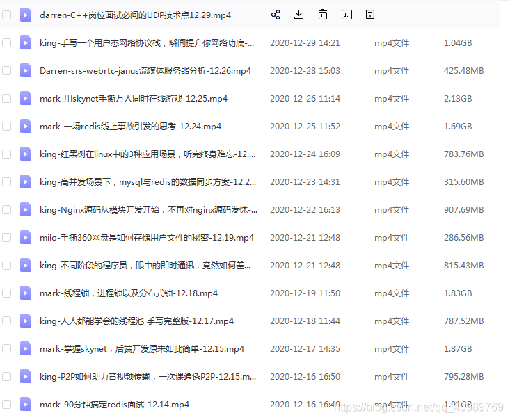
Task: Check the box for darren-C++ UDP 12.29.mp4
Action: (6, 15)
